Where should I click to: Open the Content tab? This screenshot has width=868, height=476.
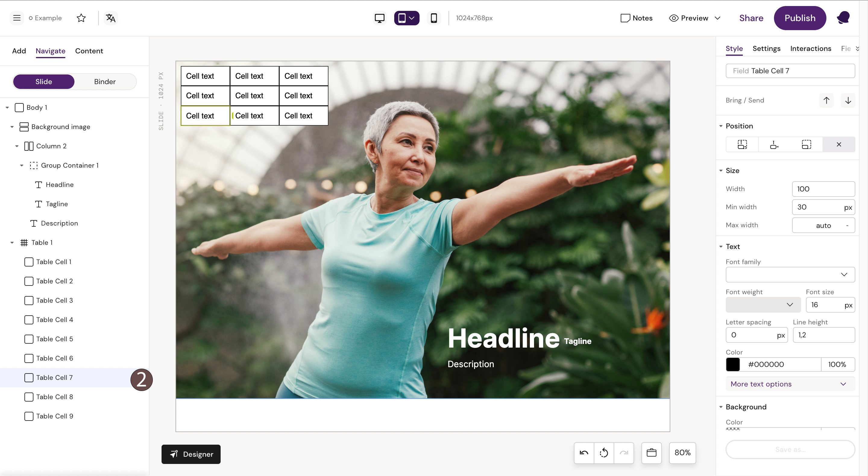[89, 51]
